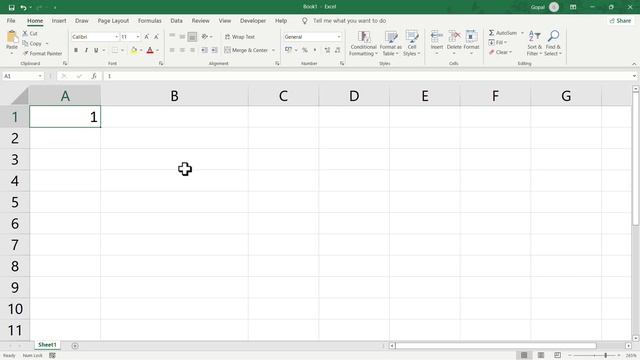The height and width of the screenshot is (360, 640).
Task: Click AutoSum
Action: pos(503,33)
